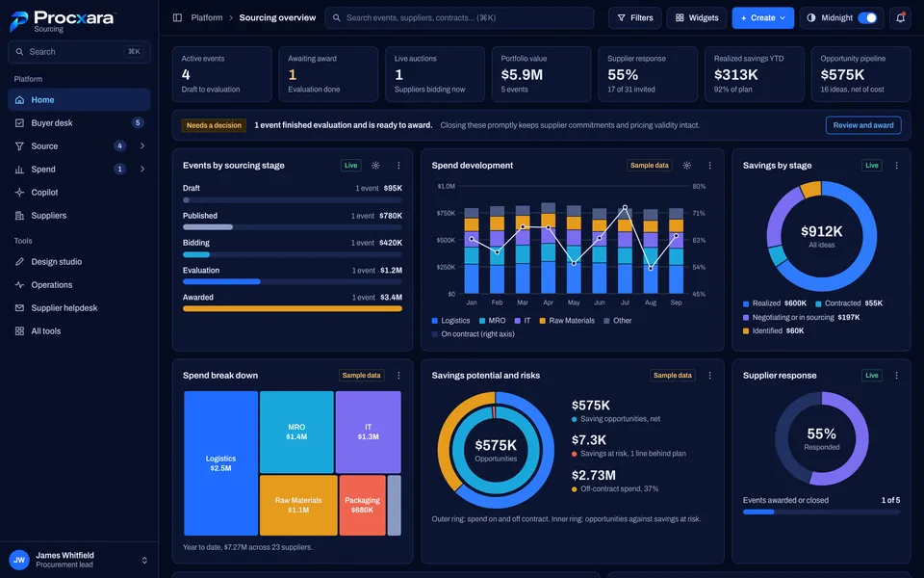924x578 pixels.
Task: Click the Procxara logo icon
Action: click(19, 21)
